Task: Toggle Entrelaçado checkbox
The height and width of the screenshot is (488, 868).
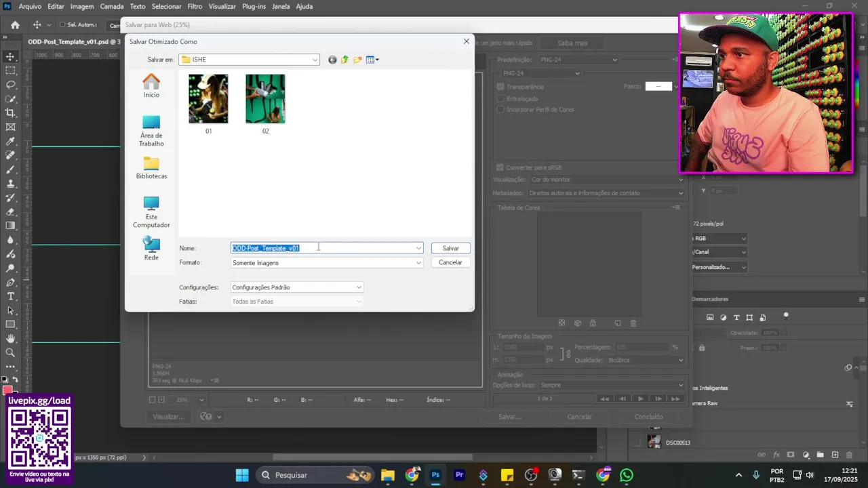Action: coord(500,98)
